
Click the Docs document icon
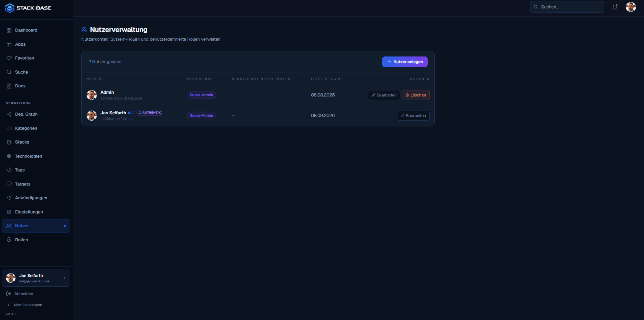[x=9, y=86]
